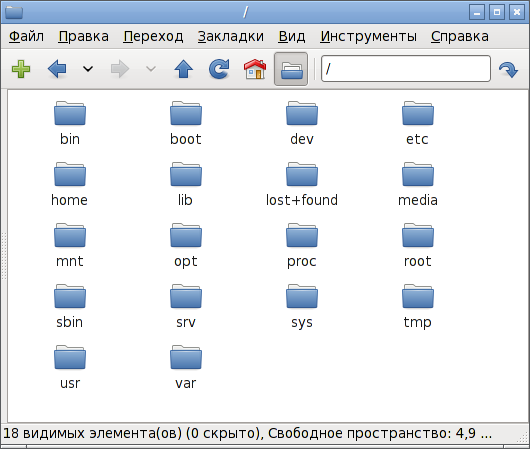Select the sys folder icon
Image resolution: width=530 pixels, height=449 pixels.
click(x=302, y=297)
